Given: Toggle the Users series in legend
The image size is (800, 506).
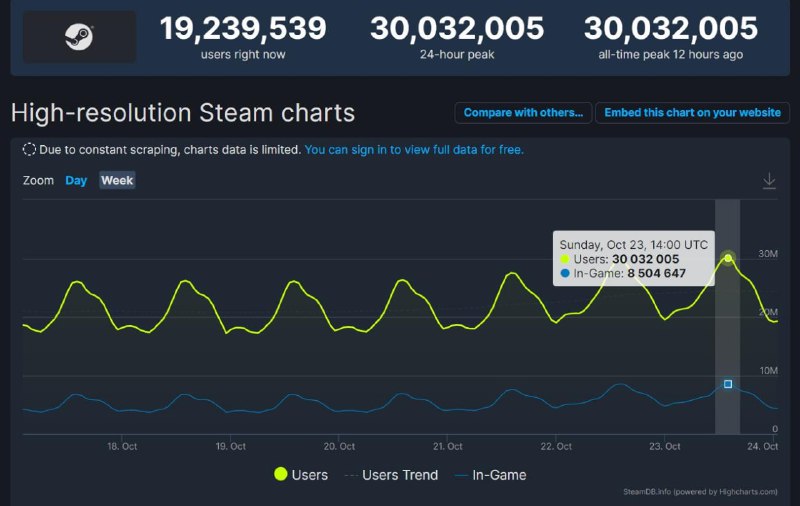Looking at the screenshot, I should coord(301,475).
